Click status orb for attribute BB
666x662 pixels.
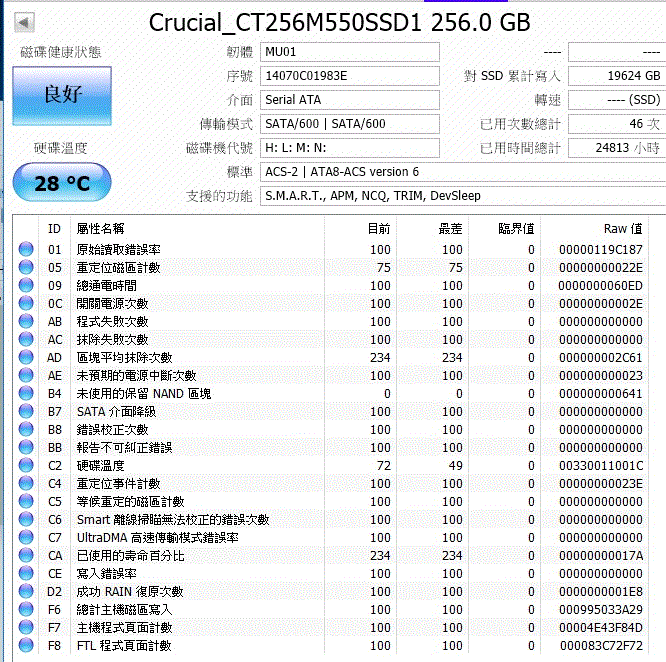[x=26, y=447]
